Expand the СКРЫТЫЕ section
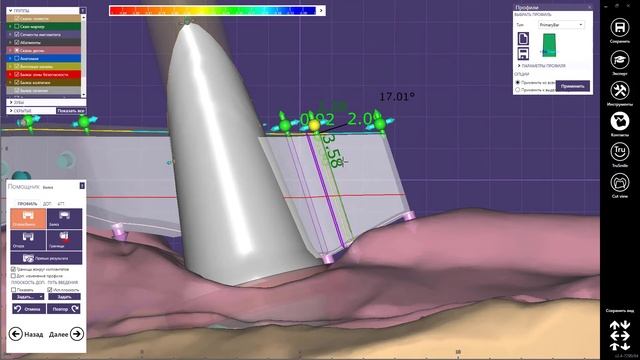Screen dimensions: 640x360 31,111
